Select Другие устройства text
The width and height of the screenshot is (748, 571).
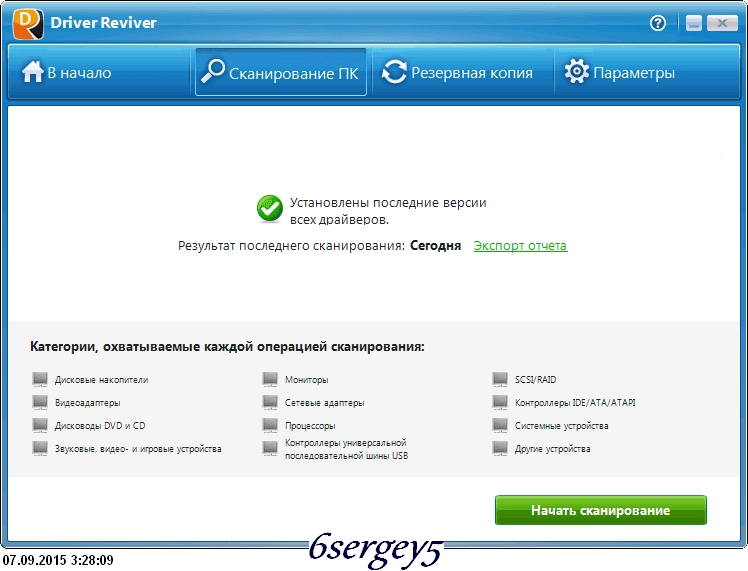[x=553, y=449]
